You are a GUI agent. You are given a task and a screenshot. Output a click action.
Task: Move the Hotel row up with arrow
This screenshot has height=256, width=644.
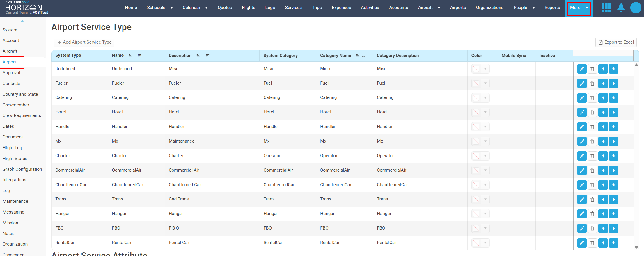tap(603, 112)
